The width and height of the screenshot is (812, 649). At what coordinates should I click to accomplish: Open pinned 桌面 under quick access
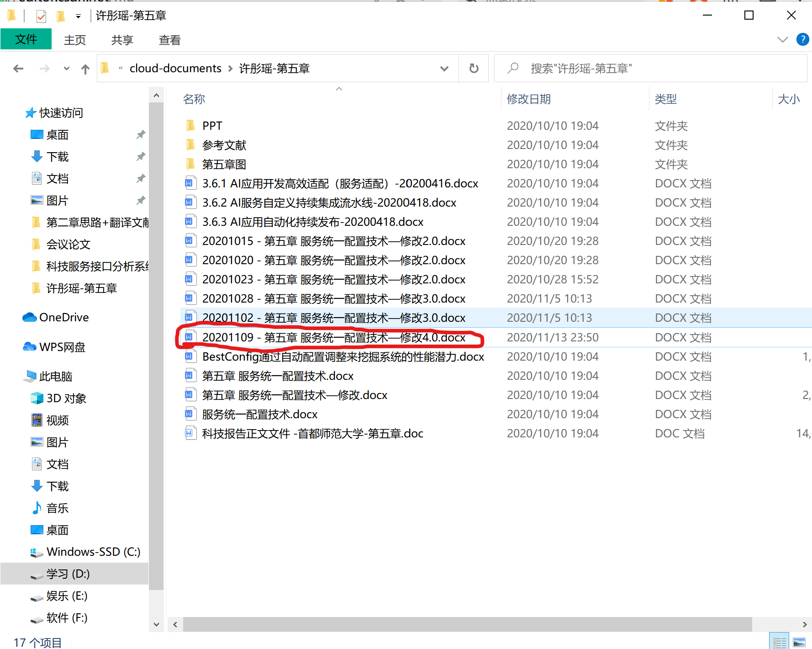(x=58, y=135)
